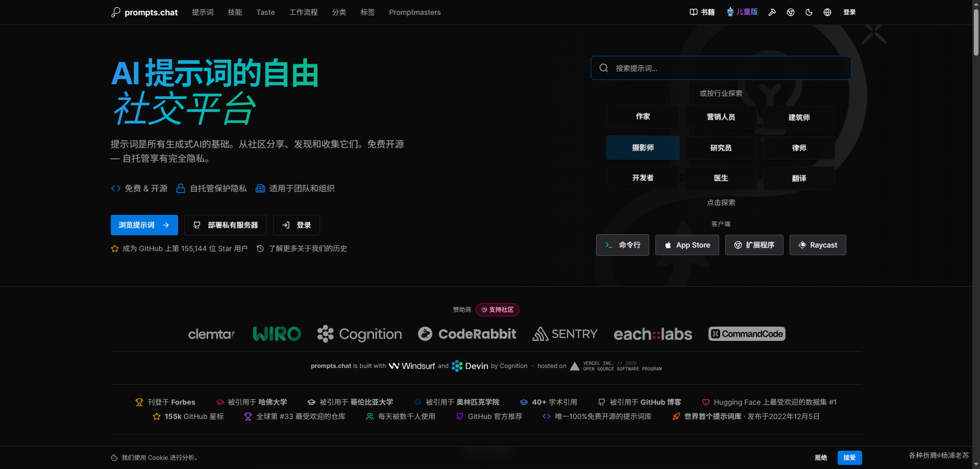Viewport: 980px width, 469px height.
Task: Select the 医生 industry button
Action: coord(721,178)
